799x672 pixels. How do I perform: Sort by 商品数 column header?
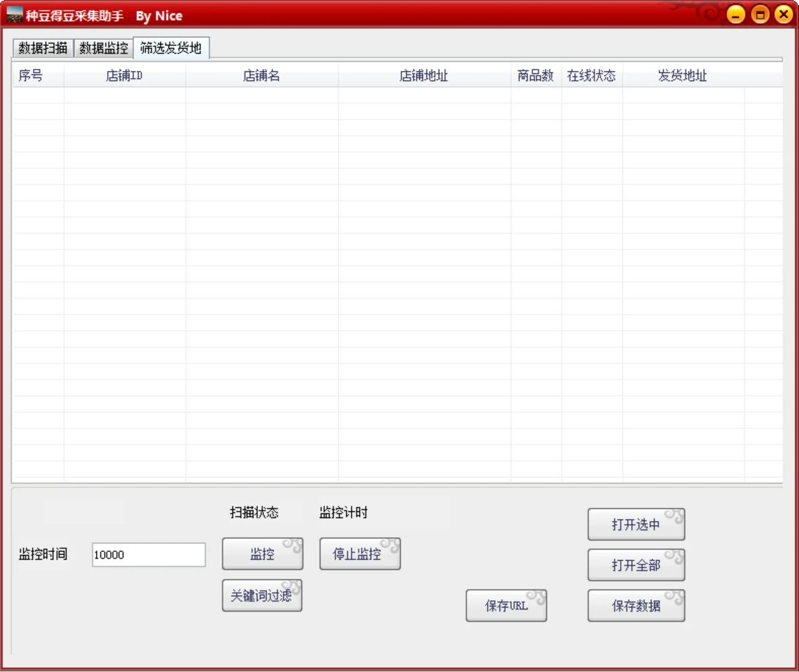[x=536, y=75]
